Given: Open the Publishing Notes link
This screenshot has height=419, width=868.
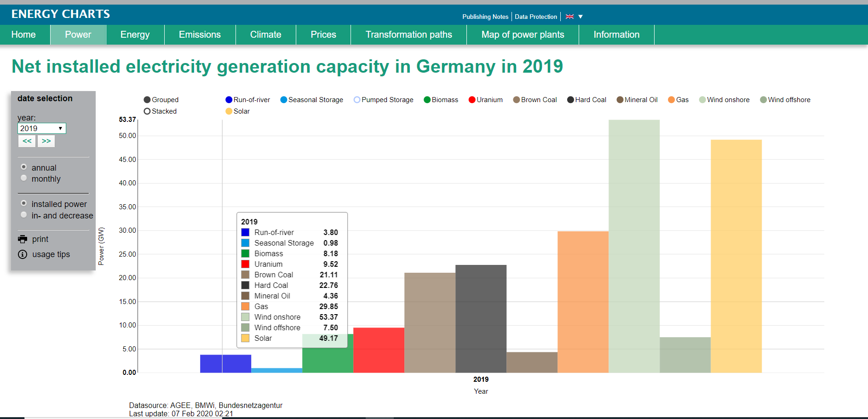Looking at the screenshot, I should tap(485, 17).
